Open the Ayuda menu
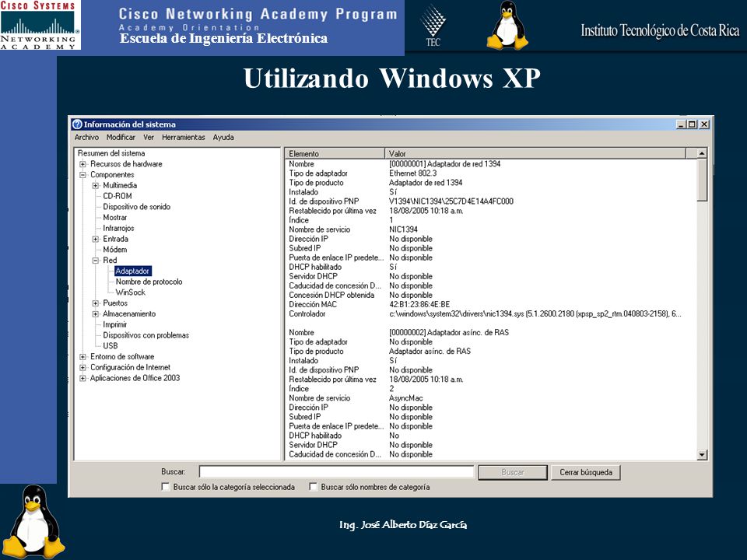The width and height of the screenshot is (747, 560). [x=223, y=137]
